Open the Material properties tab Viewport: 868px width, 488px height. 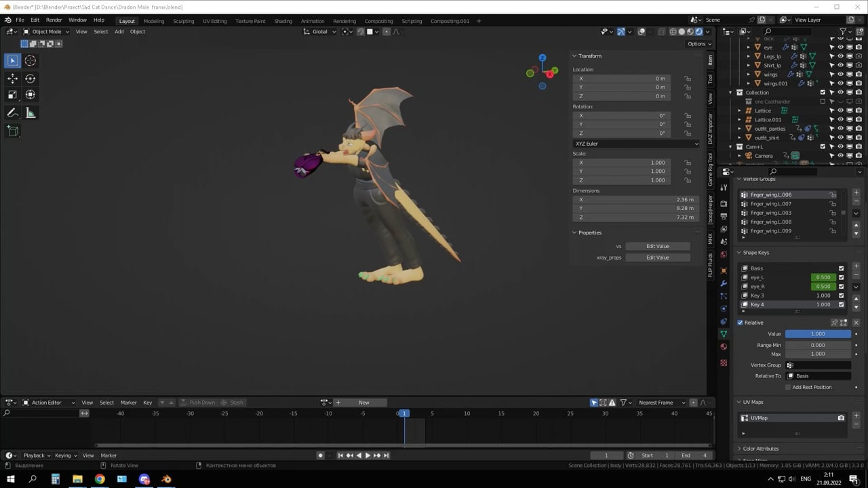click(x=724, y=347)
